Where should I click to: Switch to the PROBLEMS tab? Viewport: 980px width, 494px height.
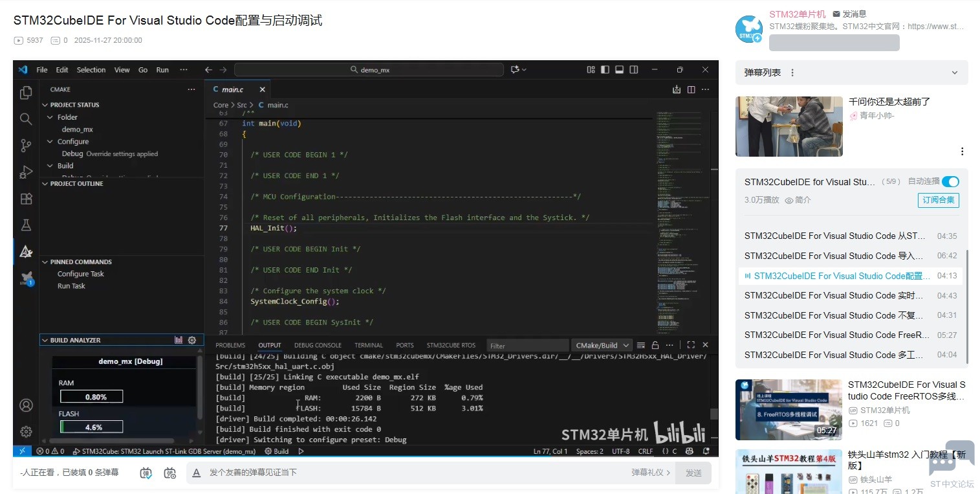point(230,345)
